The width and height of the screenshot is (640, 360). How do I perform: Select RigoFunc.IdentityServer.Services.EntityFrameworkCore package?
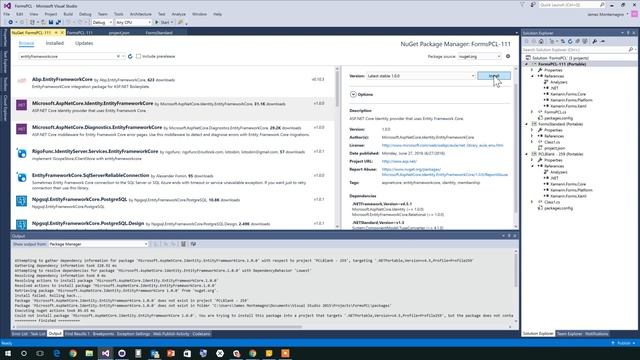(174, 155)
